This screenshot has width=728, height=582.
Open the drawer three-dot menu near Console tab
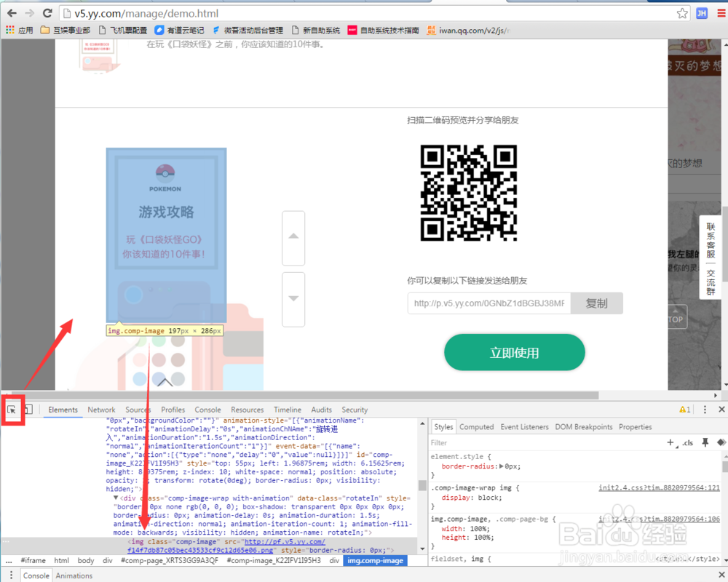coord(10,575)
